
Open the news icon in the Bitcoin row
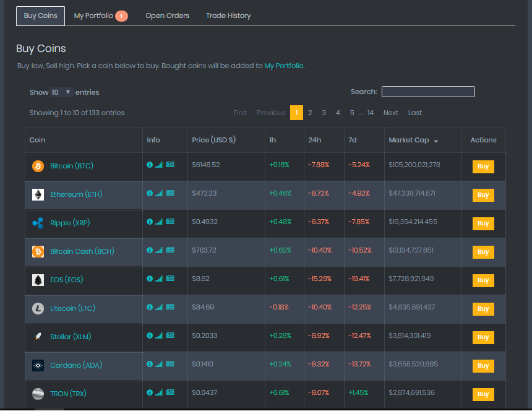(170, 165)
